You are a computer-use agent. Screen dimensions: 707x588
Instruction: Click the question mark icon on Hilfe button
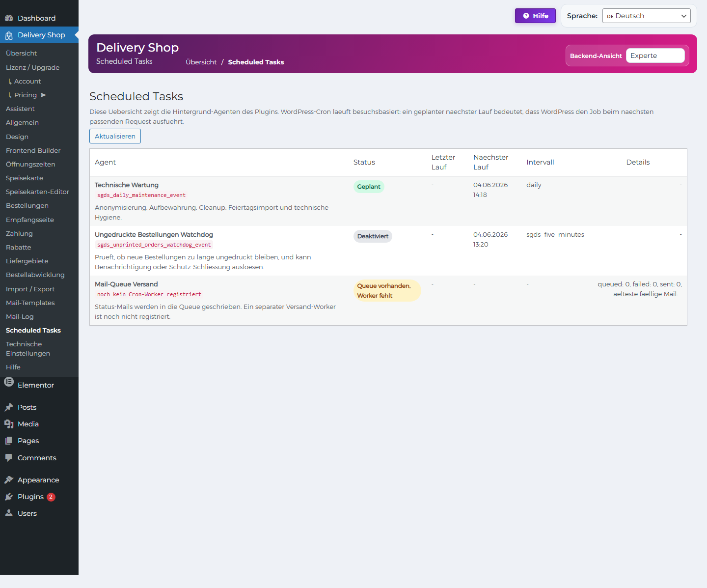[526, 16]
